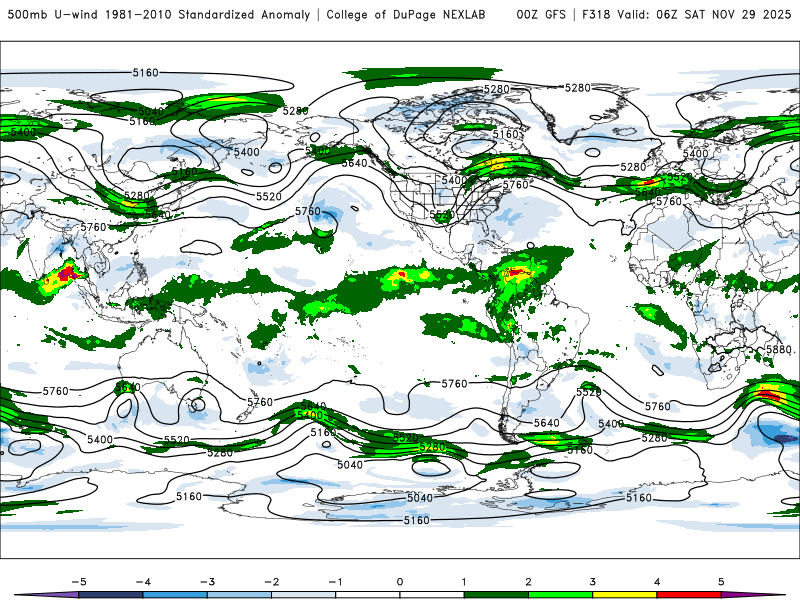Click the '5040' contour label over northern Russia
Screen dimensions: 800x600
point(151,111)
